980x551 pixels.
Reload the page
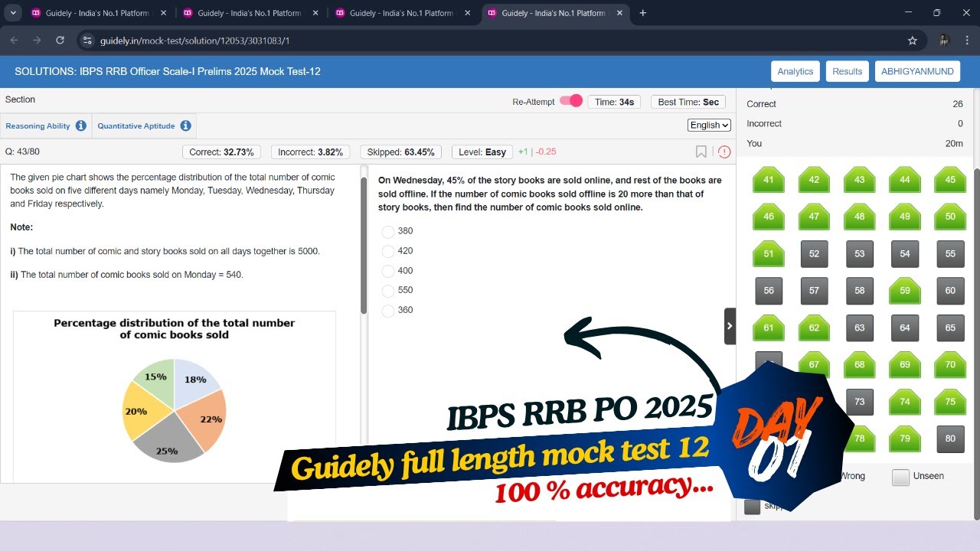tap(60, 41)
